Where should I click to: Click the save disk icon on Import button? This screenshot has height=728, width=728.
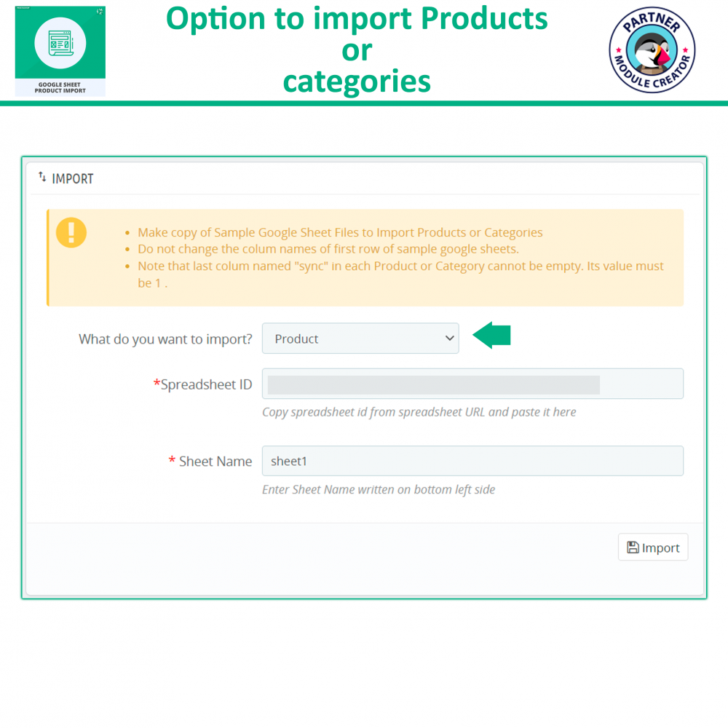[x=633, y=547]
